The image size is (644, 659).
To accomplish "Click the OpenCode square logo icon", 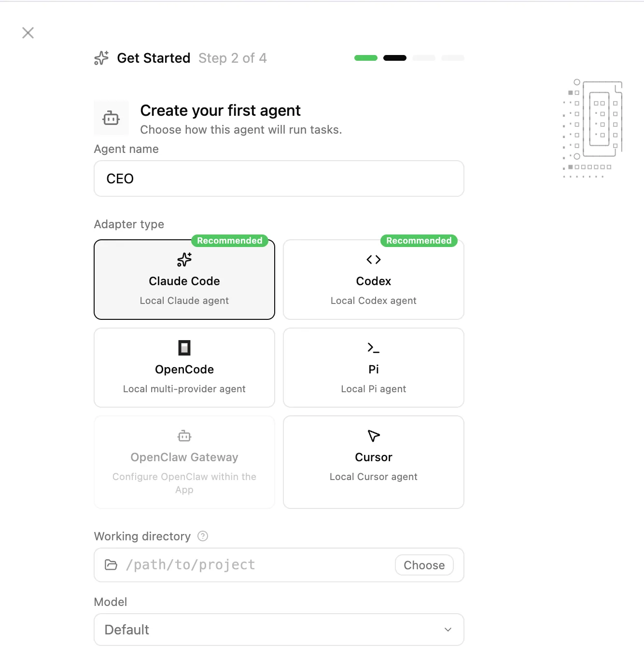I will pos(184,348).
